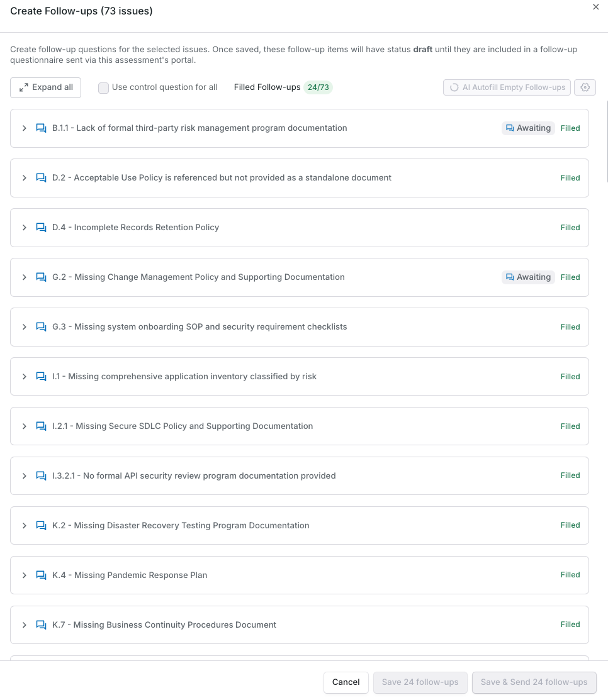Click the follow-up icon on the D.4 row
Screen dimensions: 608x700
coord(41,228)
